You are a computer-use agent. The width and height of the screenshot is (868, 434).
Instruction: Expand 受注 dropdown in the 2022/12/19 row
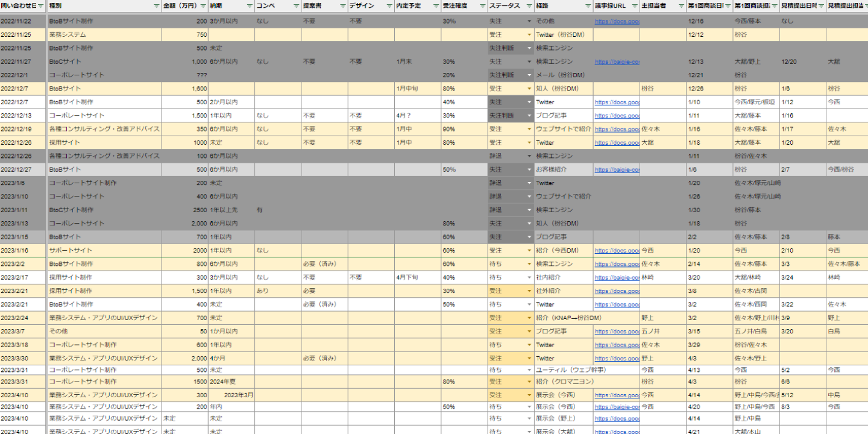coord(529,129)
